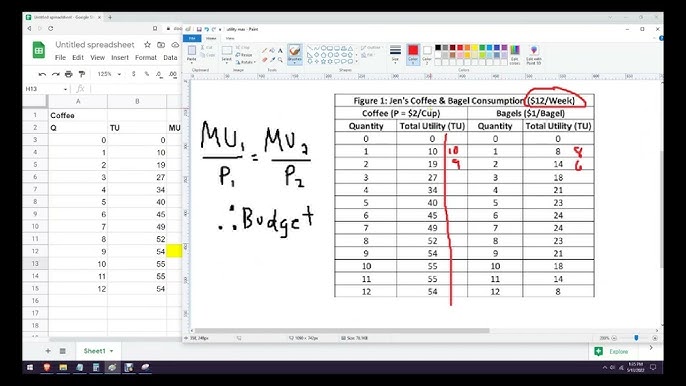Open the Name box H13 dropdown

coord(66,89)
